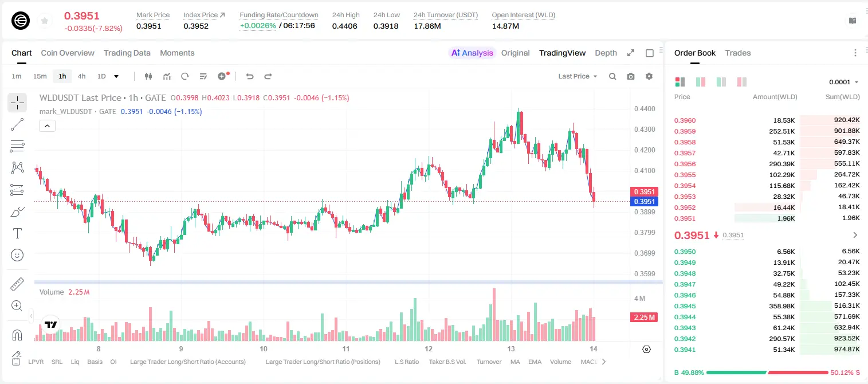Add WLD to favorites with star icon
The height and width of the screenshot is (384, 868).
[45, 21]
